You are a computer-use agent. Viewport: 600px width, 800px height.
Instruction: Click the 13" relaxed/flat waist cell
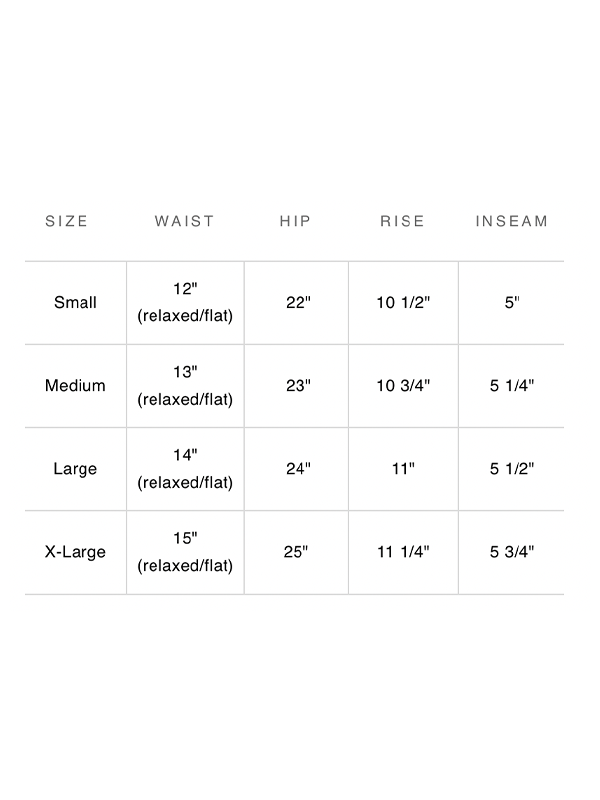click(x=185, y=386)
